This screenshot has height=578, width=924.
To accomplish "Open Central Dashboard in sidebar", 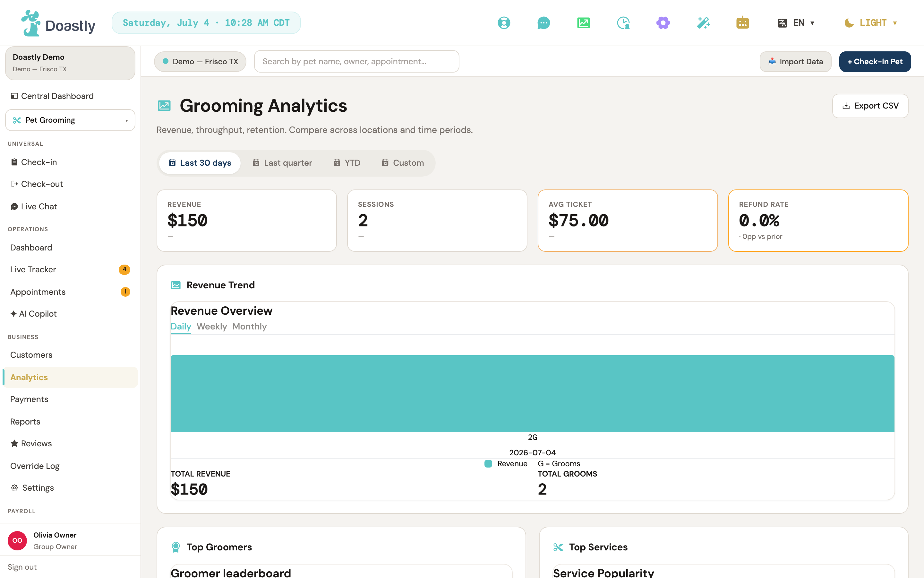I will coord(70,96).
